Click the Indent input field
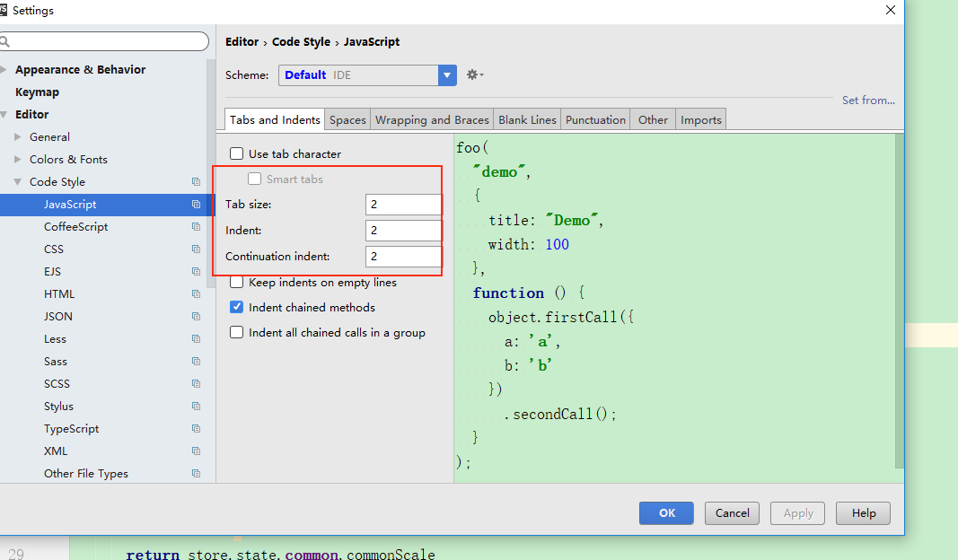Screen dimensions: 958x560 [403, 231]
